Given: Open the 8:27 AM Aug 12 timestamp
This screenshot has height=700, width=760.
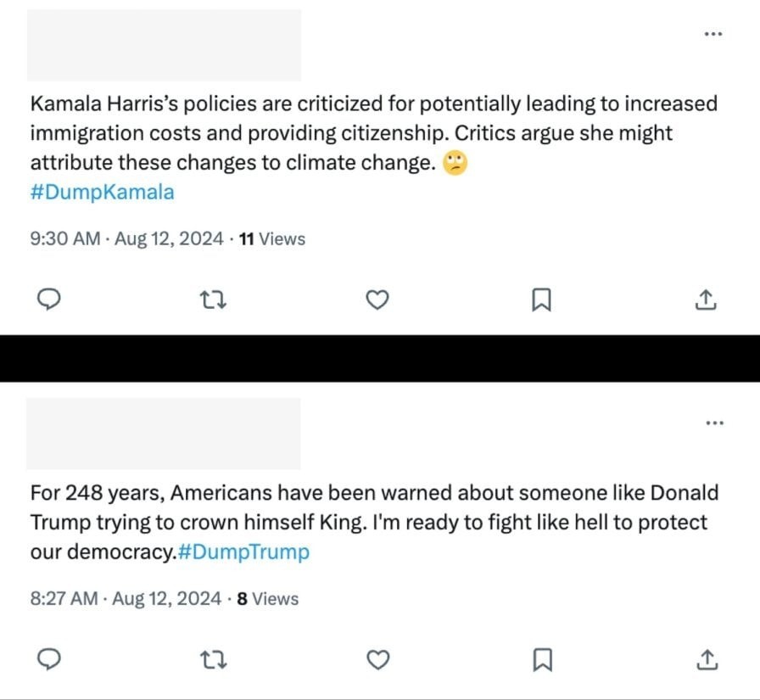Looking at the screenshot, I should coord(126,599).
